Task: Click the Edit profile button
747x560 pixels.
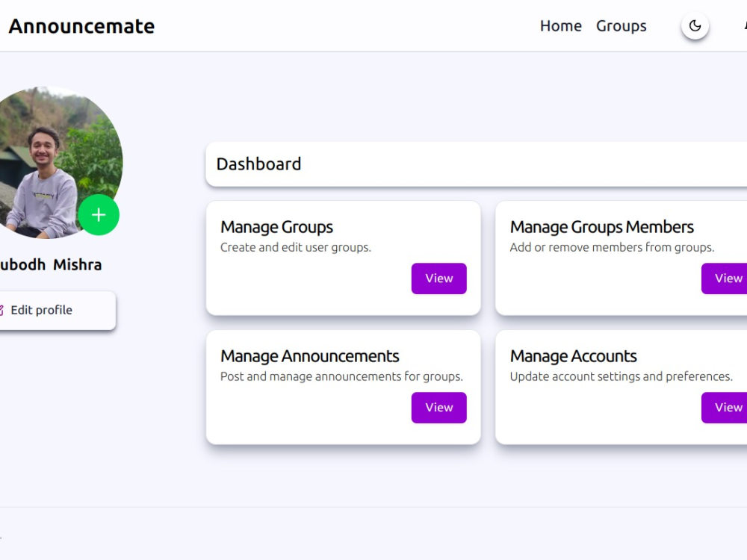Action: [56, 310]
